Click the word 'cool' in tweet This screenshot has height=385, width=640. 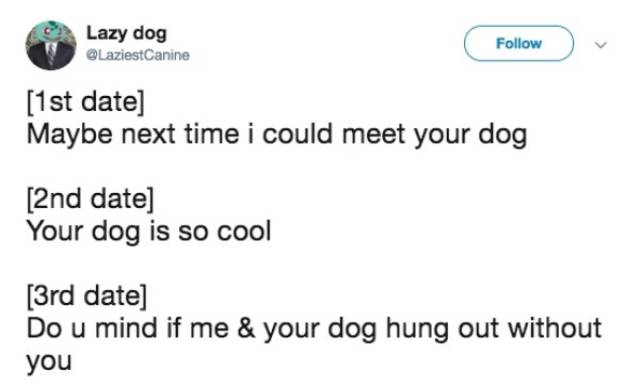point(244,231)
